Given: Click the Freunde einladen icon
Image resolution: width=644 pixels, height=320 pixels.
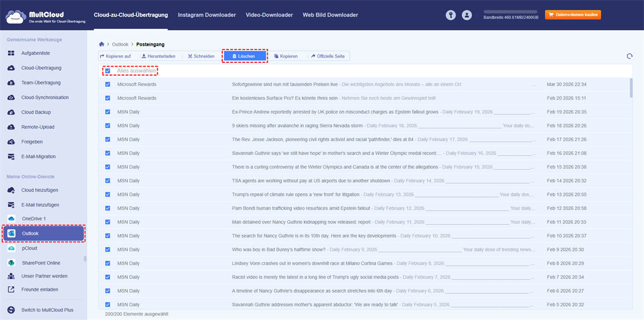Looking at the screenshot, I should (11, 289).
